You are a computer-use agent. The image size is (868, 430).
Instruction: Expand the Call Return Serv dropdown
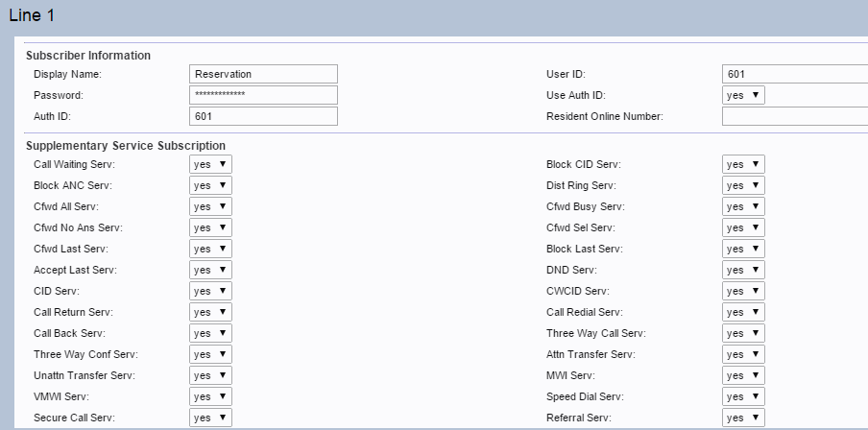pyautogui.click(x=210, y=312)
